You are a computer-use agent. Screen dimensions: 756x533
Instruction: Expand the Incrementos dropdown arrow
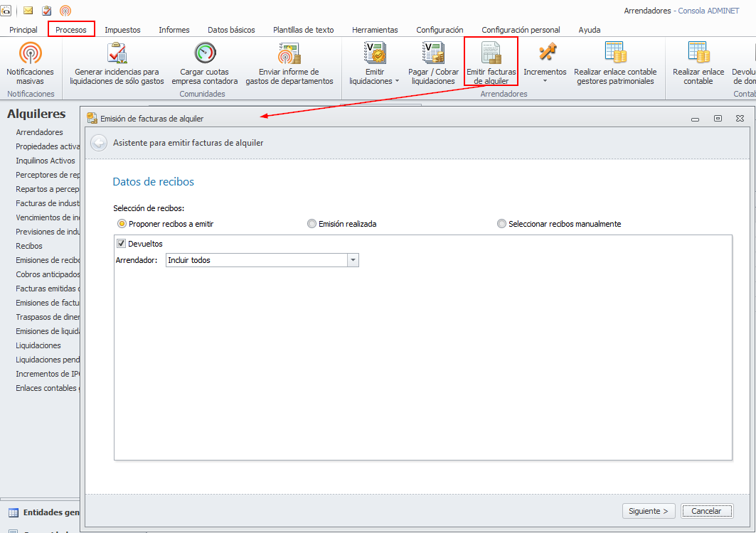tap(545, 81)
